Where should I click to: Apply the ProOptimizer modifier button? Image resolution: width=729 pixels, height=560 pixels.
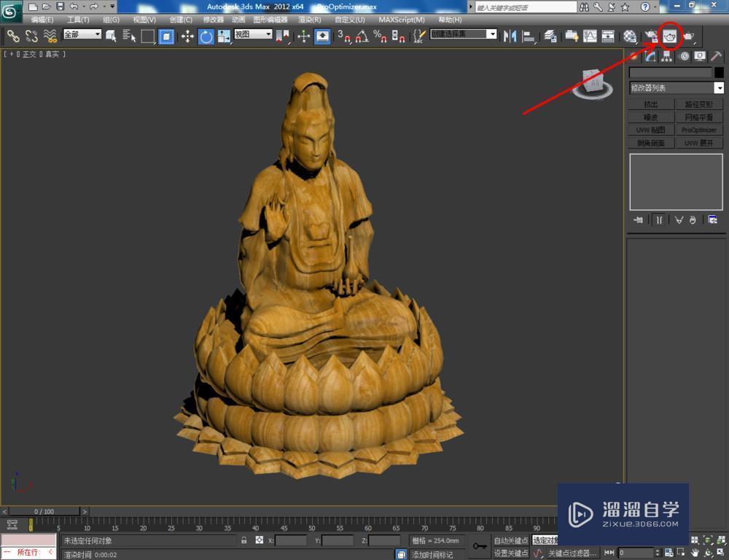pos(698,130)
